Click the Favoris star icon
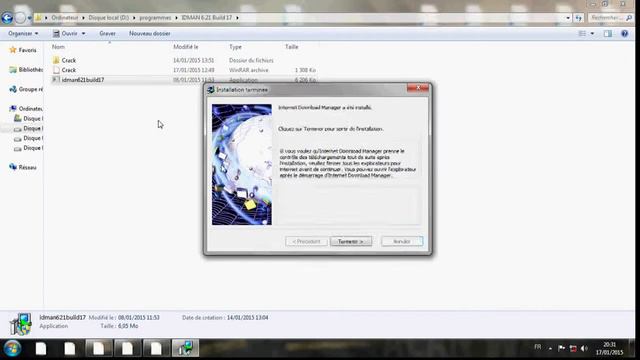 (x=13, y=50)
